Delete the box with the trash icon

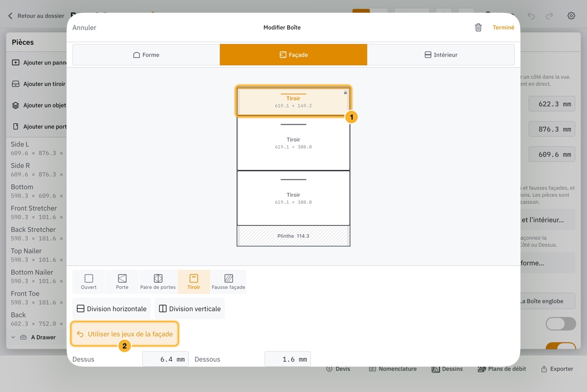click(478, 28)
